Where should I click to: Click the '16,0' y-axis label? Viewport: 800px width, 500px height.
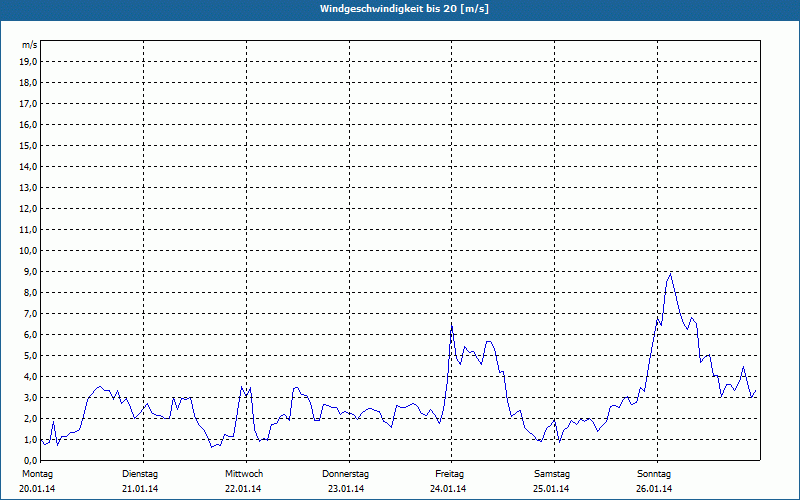(28, 124)
